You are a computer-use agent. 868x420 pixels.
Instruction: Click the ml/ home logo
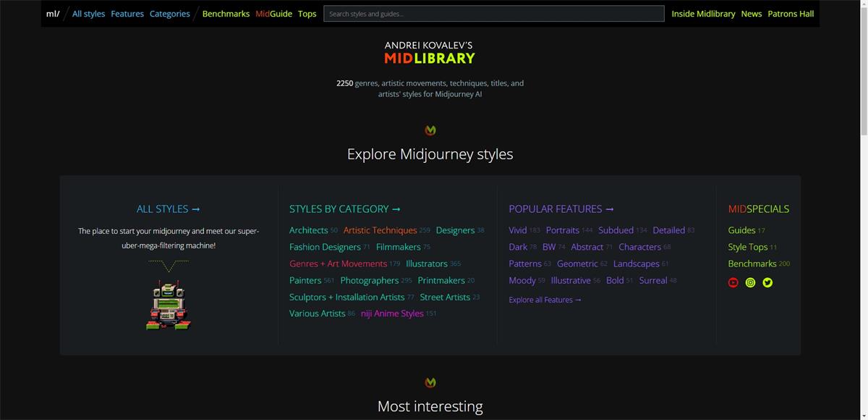tap(53, 14)
